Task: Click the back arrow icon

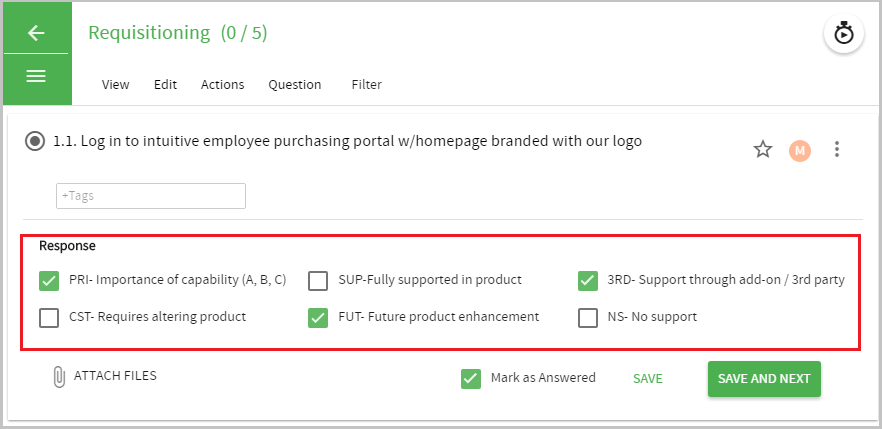Action: click(x=36, y=33)
